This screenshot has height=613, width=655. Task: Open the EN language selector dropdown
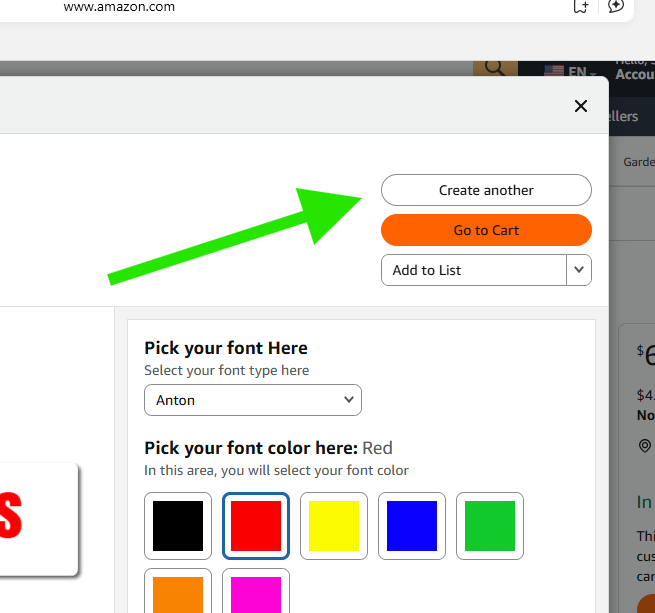tap(582, 72)
